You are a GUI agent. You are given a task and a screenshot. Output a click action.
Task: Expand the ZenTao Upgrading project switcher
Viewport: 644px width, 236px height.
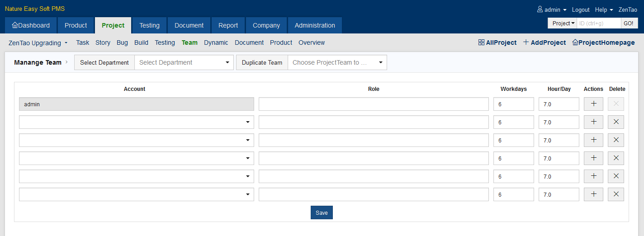tap(38, 43)
